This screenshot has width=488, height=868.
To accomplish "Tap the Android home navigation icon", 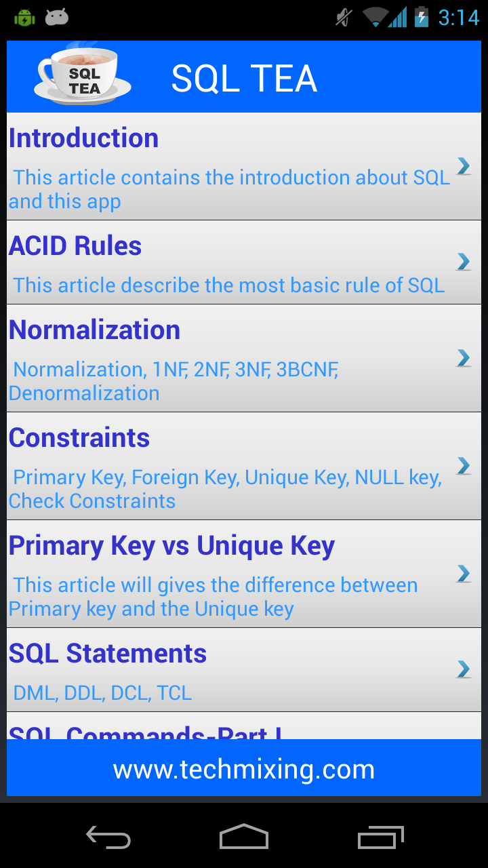I will point(244,837).
